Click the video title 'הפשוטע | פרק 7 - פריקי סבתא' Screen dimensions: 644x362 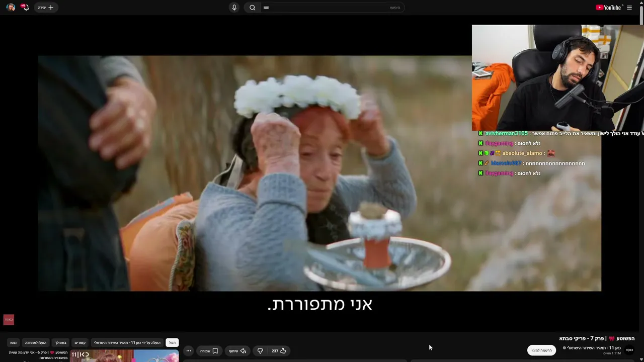pyautogui.click(x=597, y=338)
